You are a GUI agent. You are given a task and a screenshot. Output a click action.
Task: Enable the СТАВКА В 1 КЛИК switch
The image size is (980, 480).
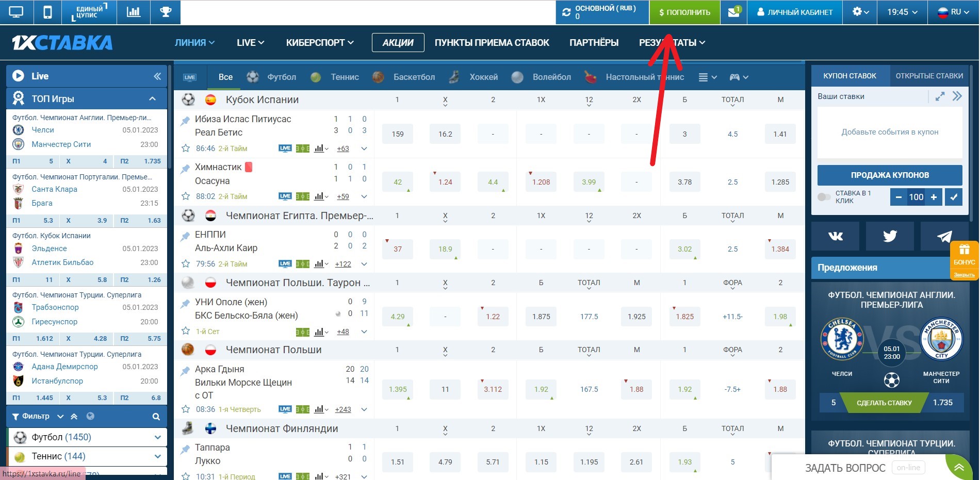click(824, 197)
